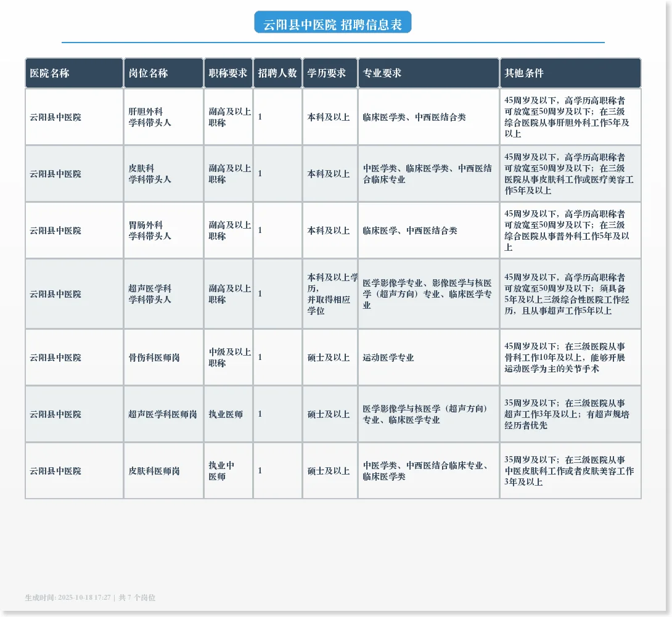Click conditions cell mentioning 有超声规培经历者优先
This screenshot has height=617, width=672.
point(570,414)
